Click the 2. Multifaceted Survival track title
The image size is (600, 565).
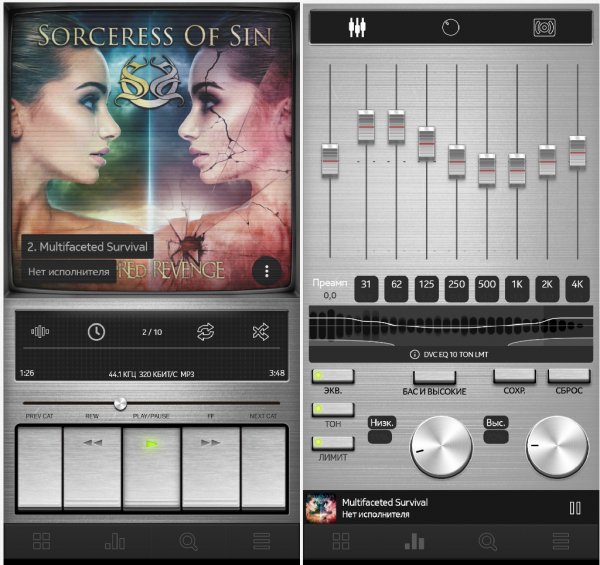(x=87, y=247)
